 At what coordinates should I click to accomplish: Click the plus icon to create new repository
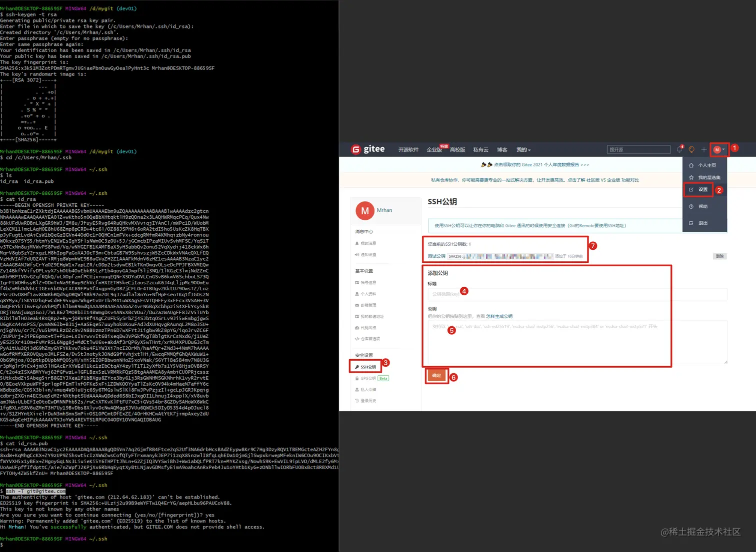pyautogui.click(x=703, y=149)
